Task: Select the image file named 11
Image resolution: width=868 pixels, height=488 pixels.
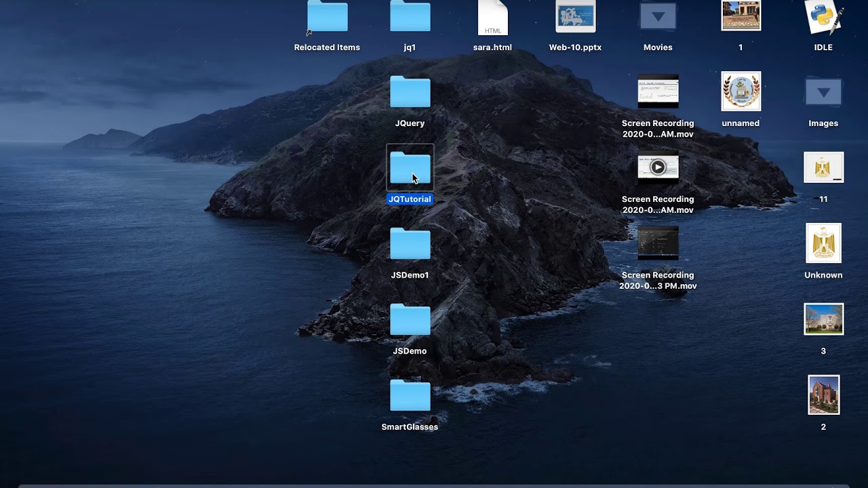Action: [823, 167]
